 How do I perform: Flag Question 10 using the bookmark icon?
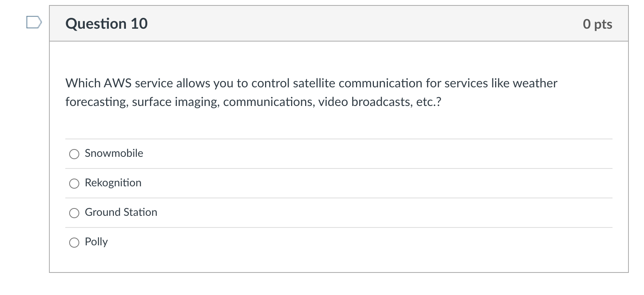(34, 23)
